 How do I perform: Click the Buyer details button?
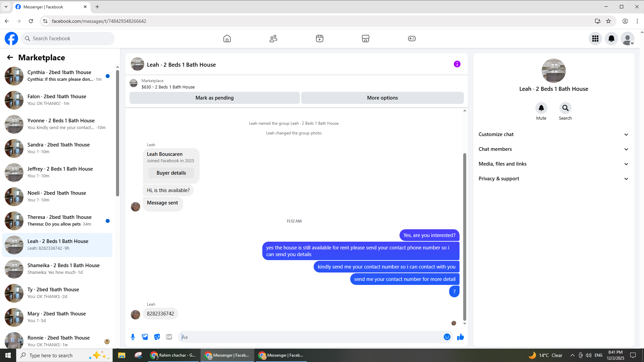point(171,173)
